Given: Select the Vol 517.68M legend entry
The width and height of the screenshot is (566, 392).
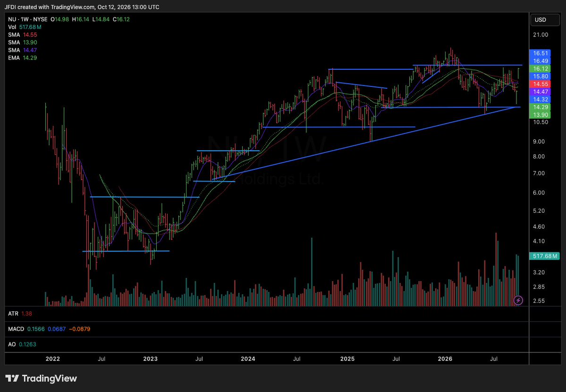Looking at the screenshot, I should click(x=25, y=27).
